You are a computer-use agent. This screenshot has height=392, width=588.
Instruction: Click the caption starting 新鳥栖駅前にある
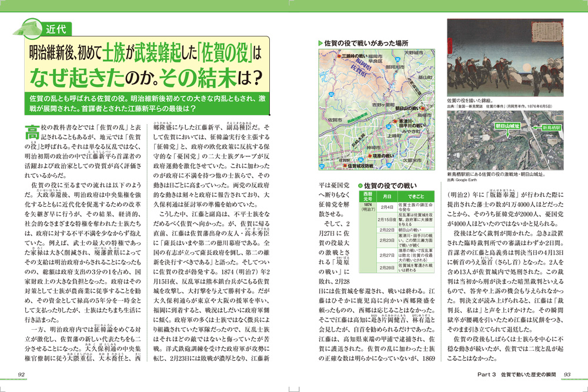point(496,175)
